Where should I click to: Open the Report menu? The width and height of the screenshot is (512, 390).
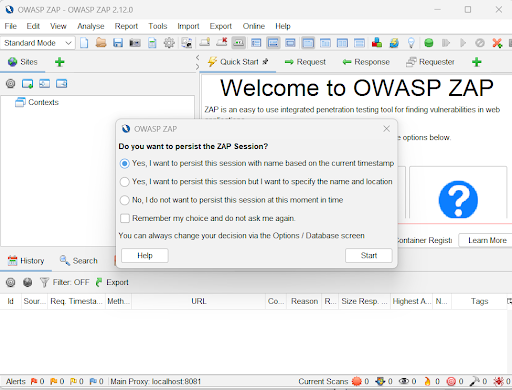(126, 26)
